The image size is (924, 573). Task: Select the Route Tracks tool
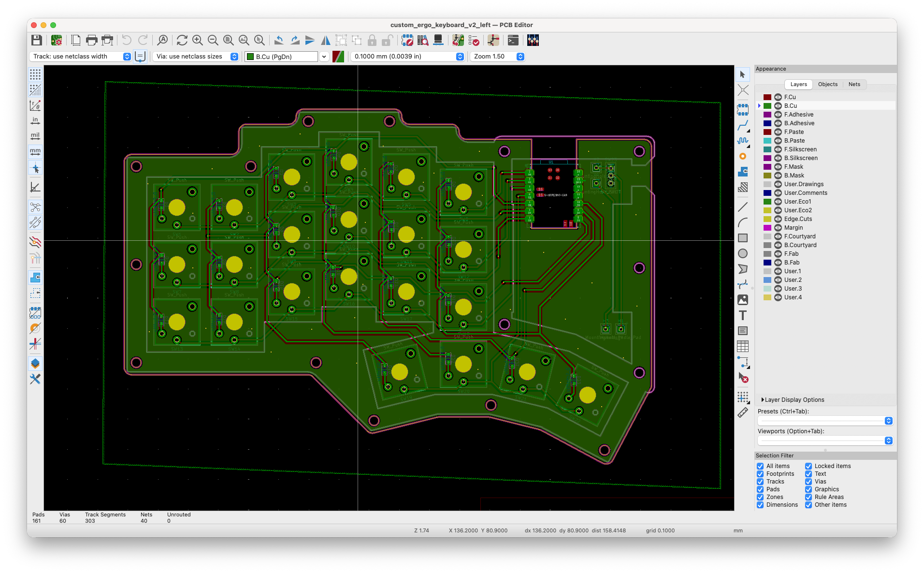point(743,126)
